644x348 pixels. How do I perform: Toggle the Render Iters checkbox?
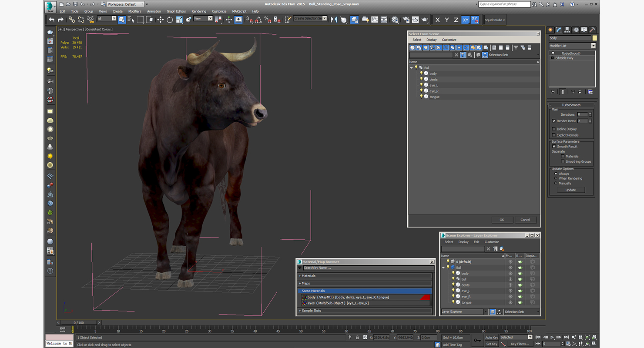tap(553, 121)
